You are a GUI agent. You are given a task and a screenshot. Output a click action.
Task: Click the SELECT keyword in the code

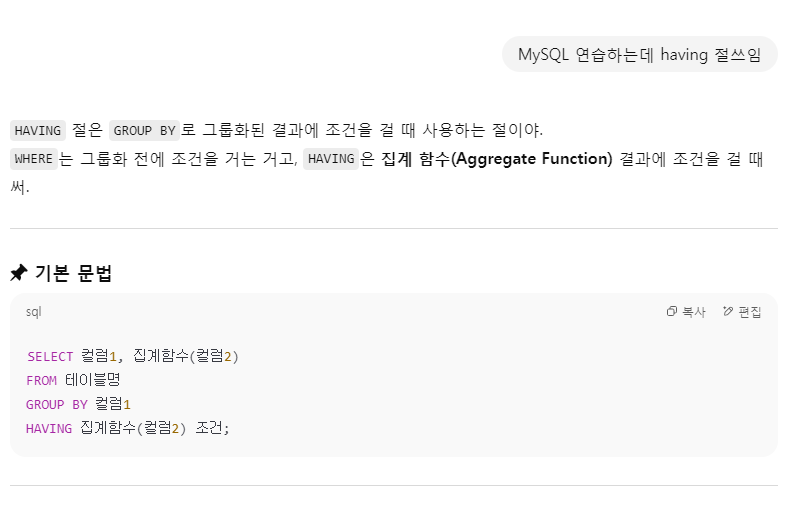tap(50, 356)
